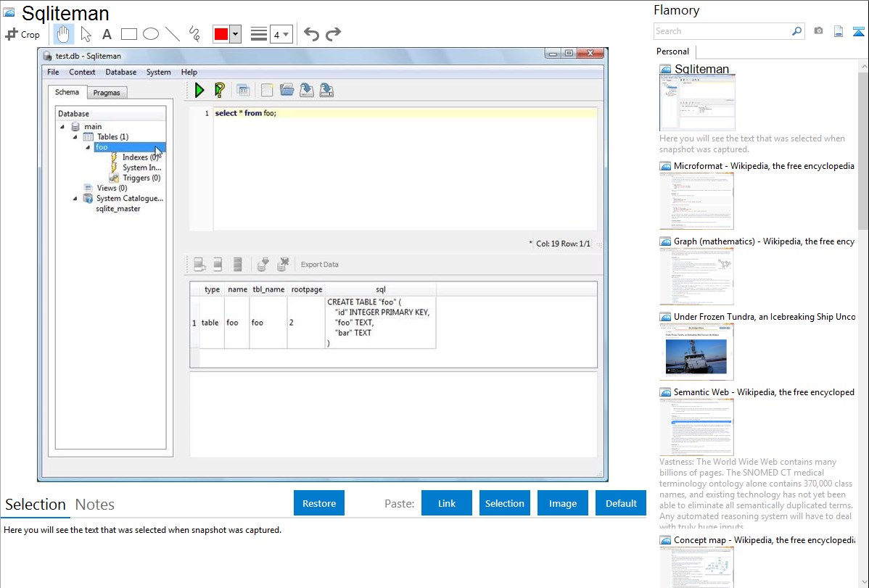Redo the last undone action
869x588 pixels.
[x=333, y=34]
